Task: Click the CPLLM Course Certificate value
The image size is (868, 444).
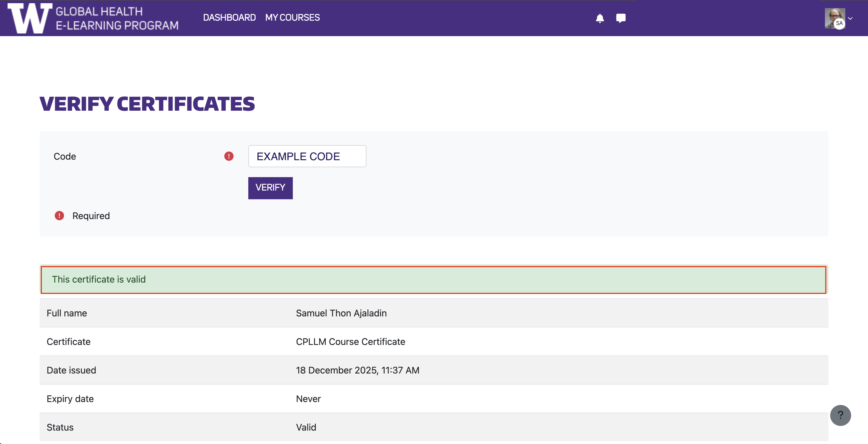Action: click(350, 341)
